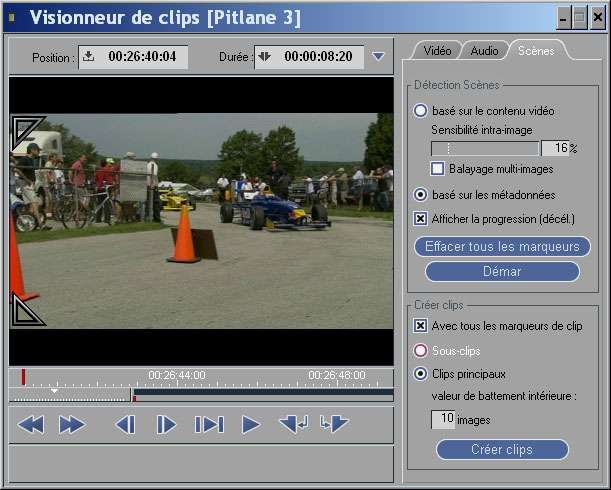Choose the Clips principaux radio option

pos(420,374)
